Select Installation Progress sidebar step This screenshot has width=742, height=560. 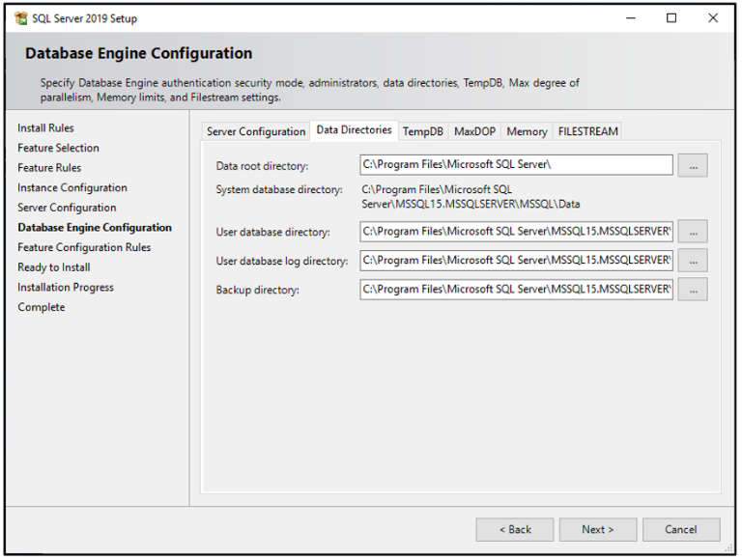pyautogui.click(x=66, y=287)
